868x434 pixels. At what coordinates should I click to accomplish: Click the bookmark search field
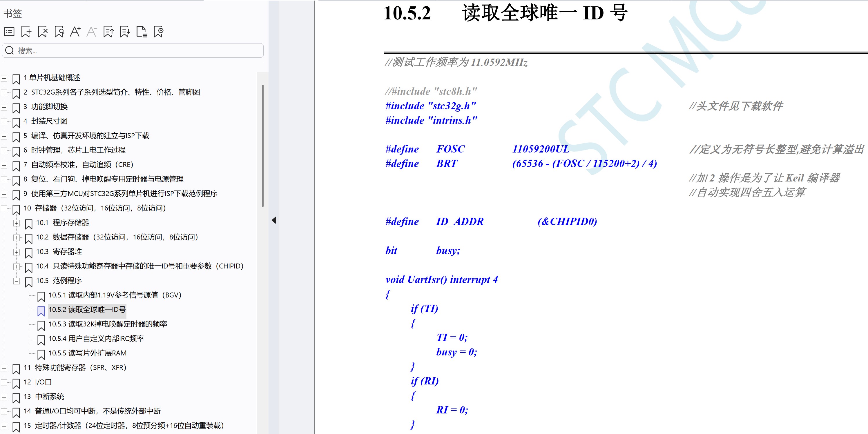[133, 50]
